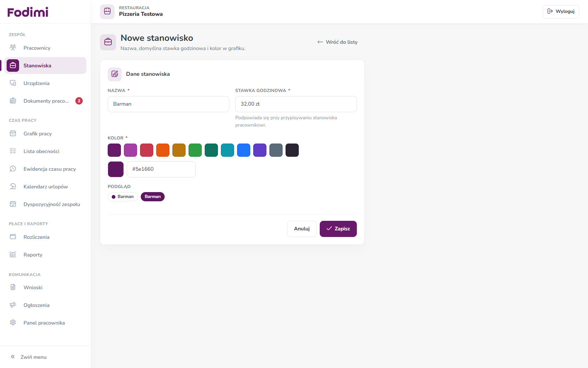
Task: Focus the hex color field #5e1660
Action: (x=161, y=169)
